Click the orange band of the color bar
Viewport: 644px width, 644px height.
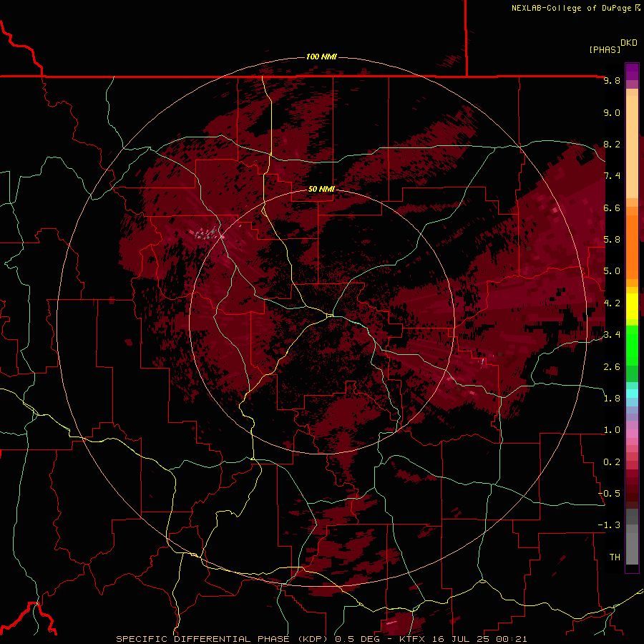(632, 248)
